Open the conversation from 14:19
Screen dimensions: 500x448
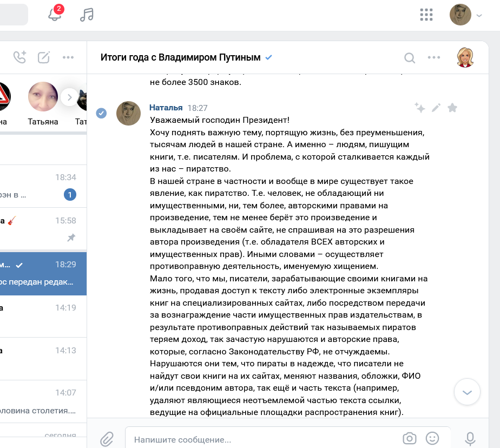point(43,316)
